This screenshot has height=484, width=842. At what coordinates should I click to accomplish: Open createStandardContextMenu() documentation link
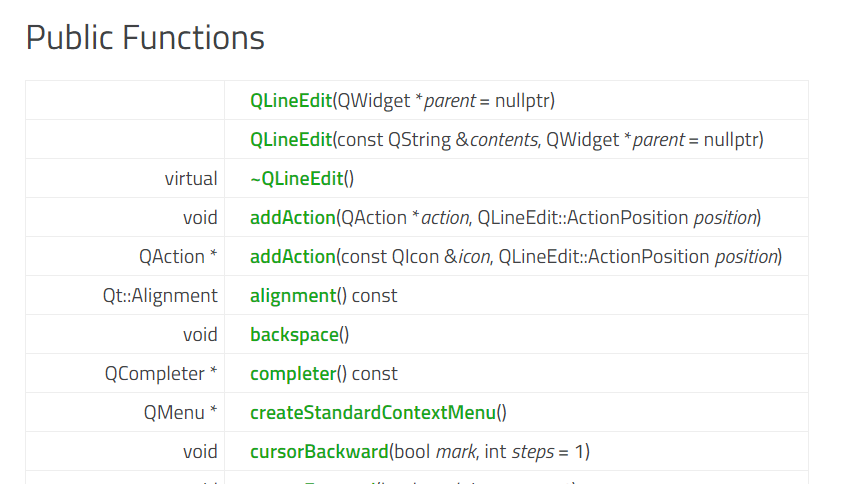[373, 413]
